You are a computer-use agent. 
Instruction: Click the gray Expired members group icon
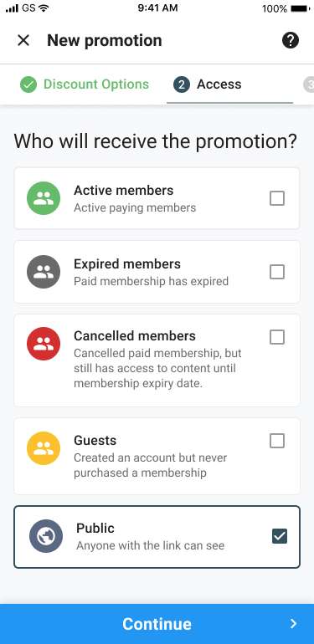coord(44,272)
